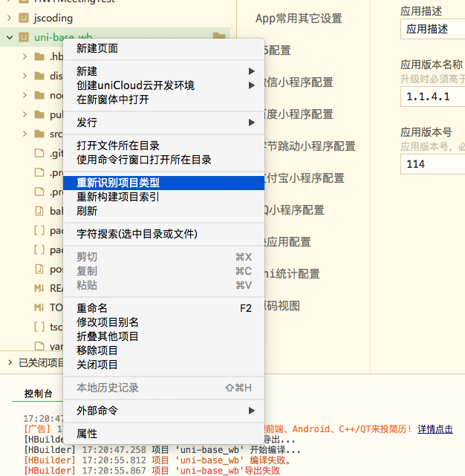465x476 pixels.
Task: Open App常用其它设置 section
Action: [x=299, y=19]
